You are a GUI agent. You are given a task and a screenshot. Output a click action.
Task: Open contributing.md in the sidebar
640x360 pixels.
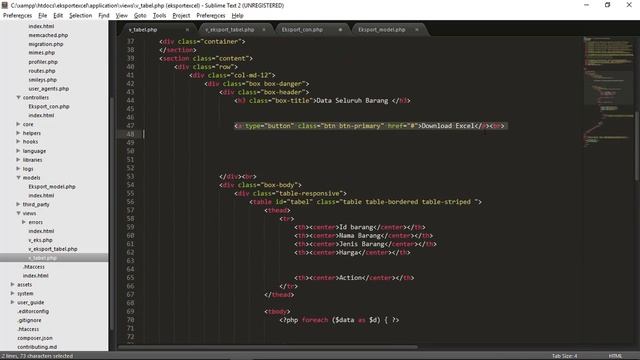37,347
